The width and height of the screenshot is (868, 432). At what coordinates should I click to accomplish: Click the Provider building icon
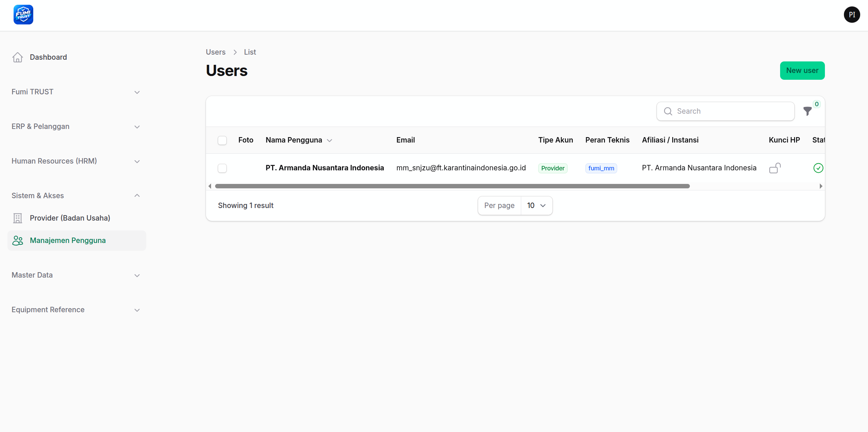(18, 218)
